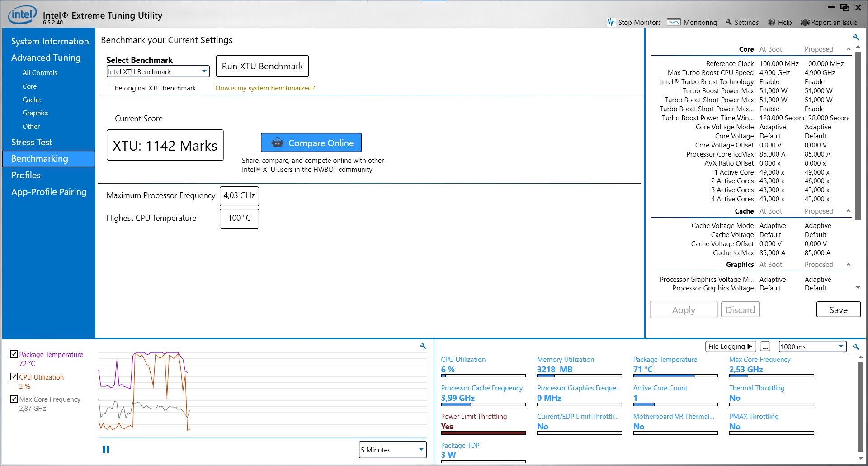Restore the window size
This screenshot has width=868, height=466.
point(844,7)
